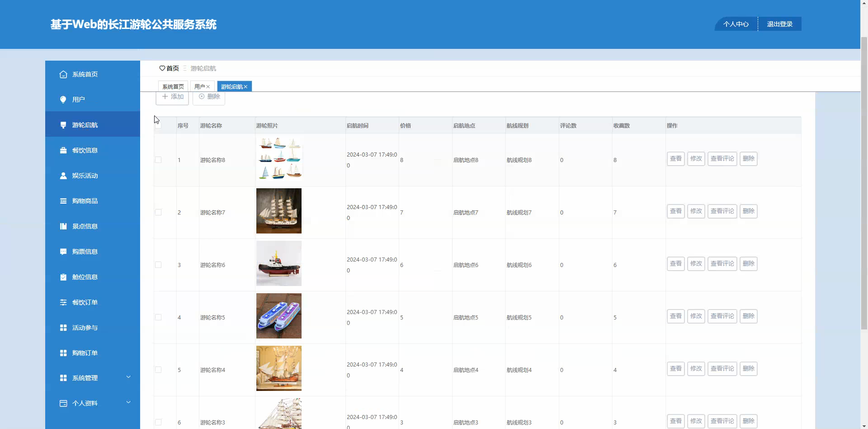Click the list icon beside 购物商品
Screen dimensions: 868x429
[63, 201]
